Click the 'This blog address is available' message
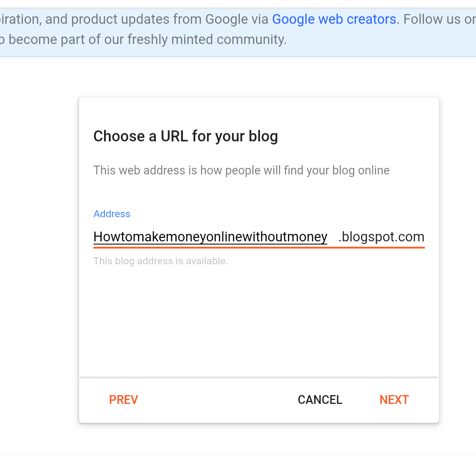This screenshot has height=455, width=476. [160, 261]
